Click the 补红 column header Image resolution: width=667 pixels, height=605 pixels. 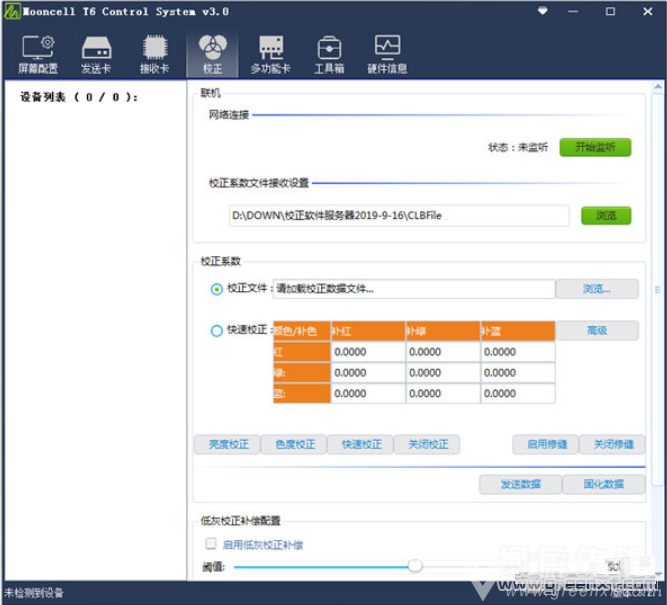(x=368, y=331)
